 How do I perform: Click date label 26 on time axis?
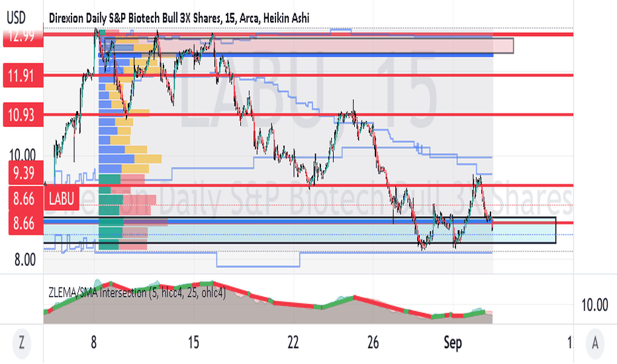coord(373,342)
